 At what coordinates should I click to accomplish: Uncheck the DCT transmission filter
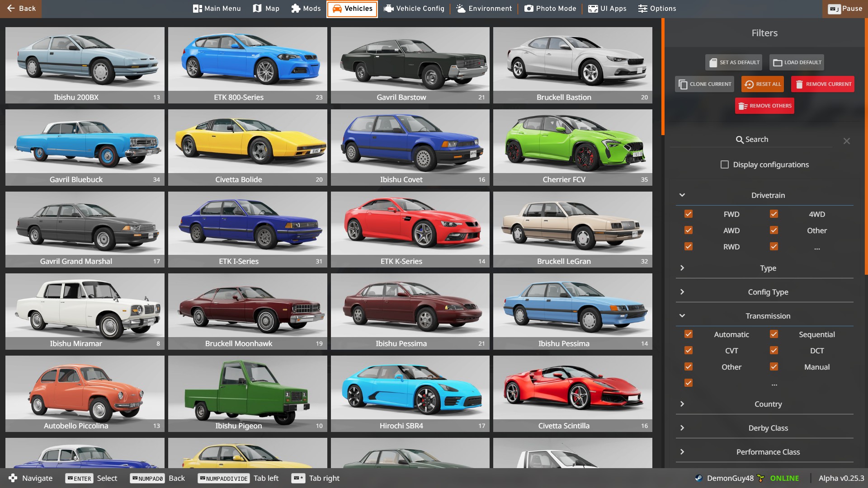tap(774, 350)
